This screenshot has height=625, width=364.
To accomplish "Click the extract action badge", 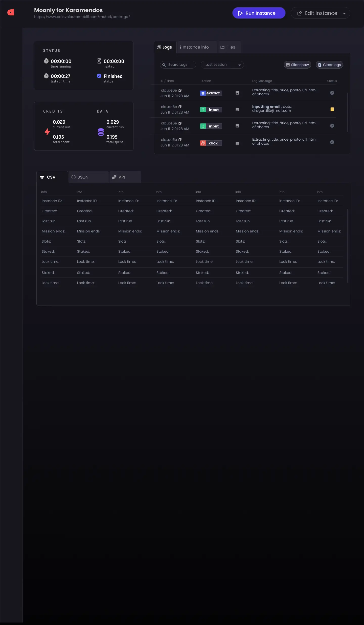I will (x=211, y=93).
